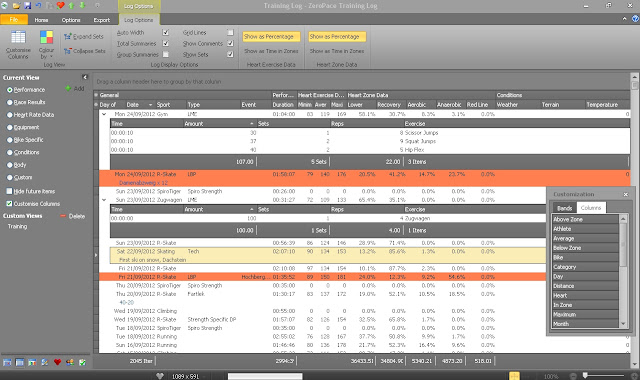This screenshot has height=380, width=640.
Task: Toggle the Total Summaries checkbox
Action: tap(166, 43)
